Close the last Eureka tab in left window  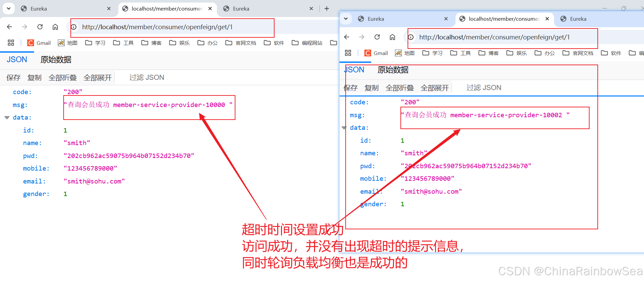311,8
